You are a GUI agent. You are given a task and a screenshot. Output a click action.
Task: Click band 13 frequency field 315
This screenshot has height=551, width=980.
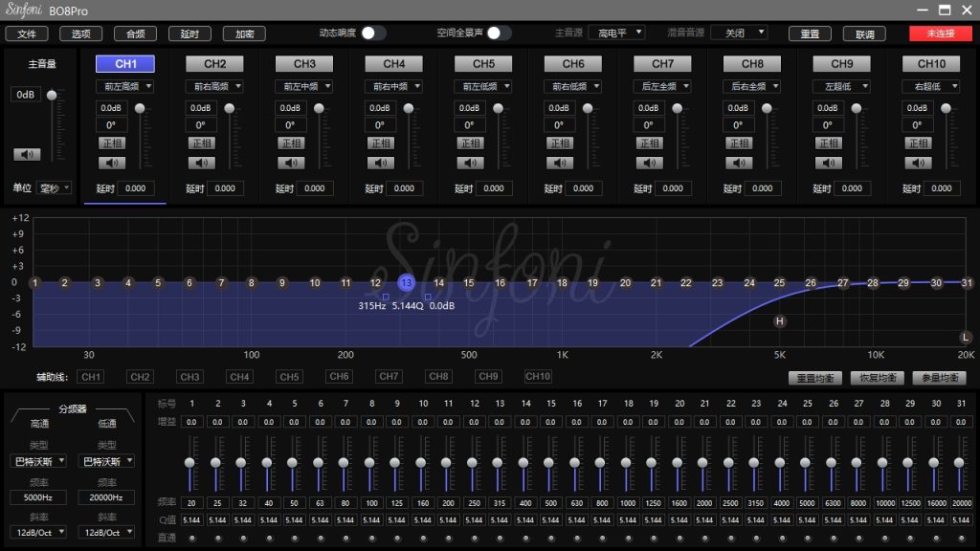pos(500,503)
